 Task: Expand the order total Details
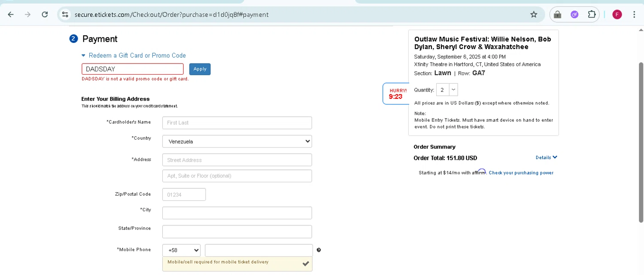pos(546,158)
